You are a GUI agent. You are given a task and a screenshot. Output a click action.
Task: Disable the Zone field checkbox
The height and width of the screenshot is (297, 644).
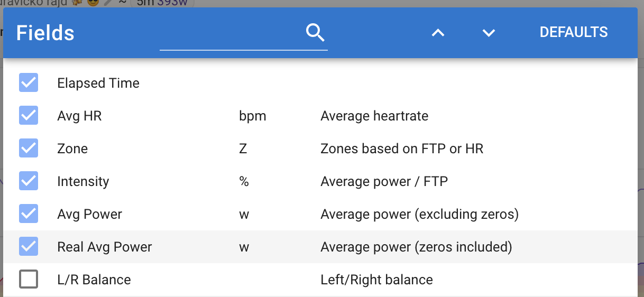[29, 148]
